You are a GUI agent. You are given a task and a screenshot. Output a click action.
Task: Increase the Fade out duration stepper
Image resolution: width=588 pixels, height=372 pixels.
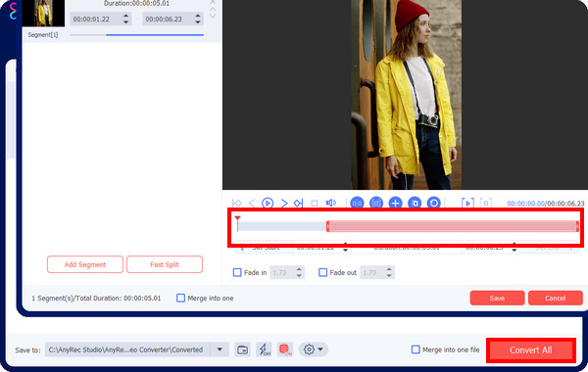pyautogui.click(x=389, y=269)
